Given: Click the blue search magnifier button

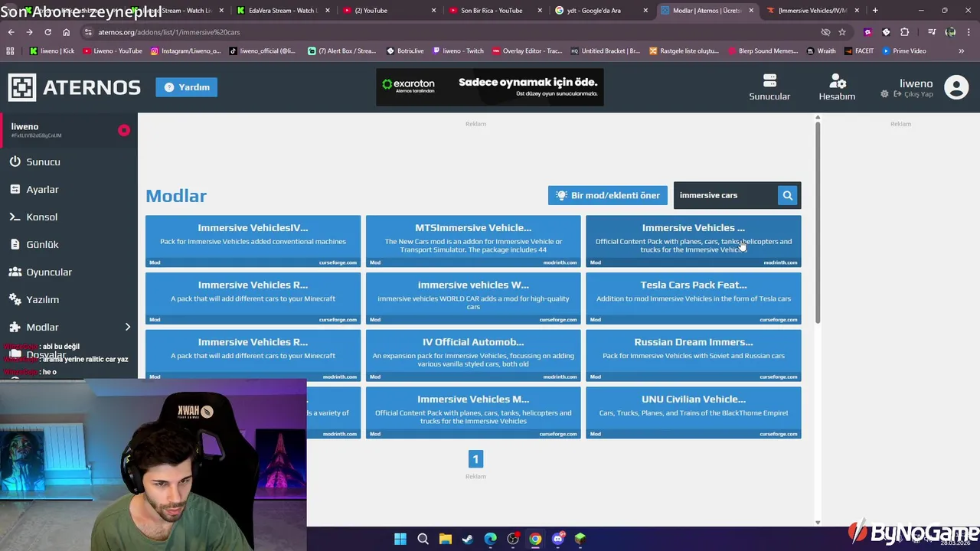Looking at the screenshot, I should point(787,195).
